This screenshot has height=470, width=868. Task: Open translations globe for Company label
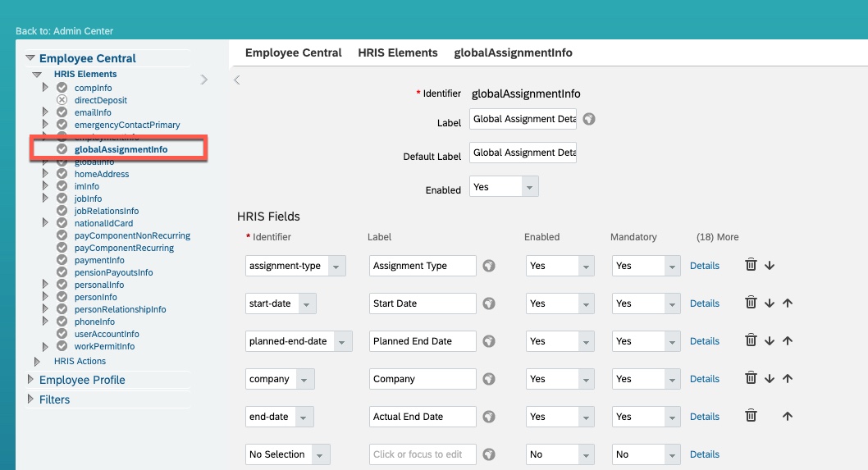pyautogui.click(x=489, y=379)
